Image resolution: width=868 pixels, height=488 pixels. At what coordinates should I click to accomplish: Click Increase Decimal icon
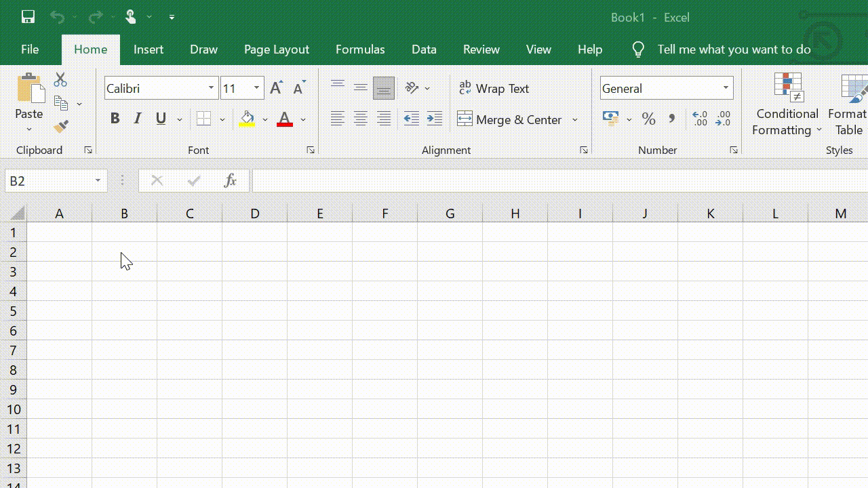coord(700,119)
